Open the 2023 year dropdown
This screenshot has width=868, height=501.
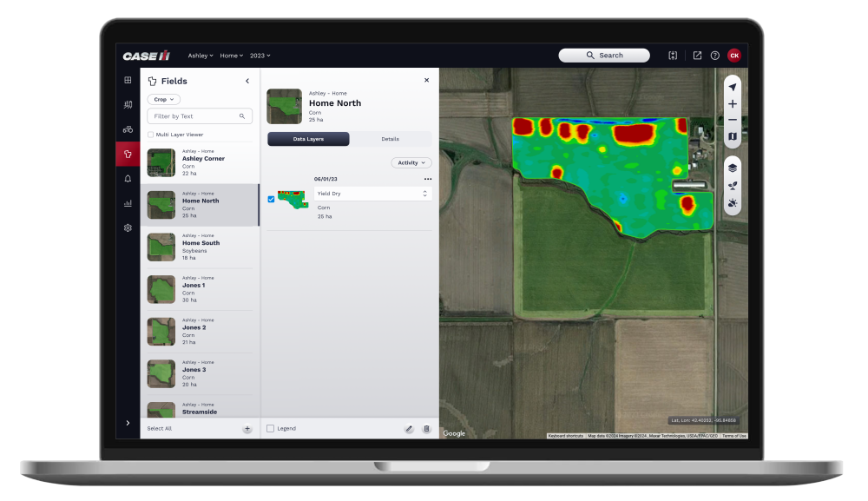(260, 56)
